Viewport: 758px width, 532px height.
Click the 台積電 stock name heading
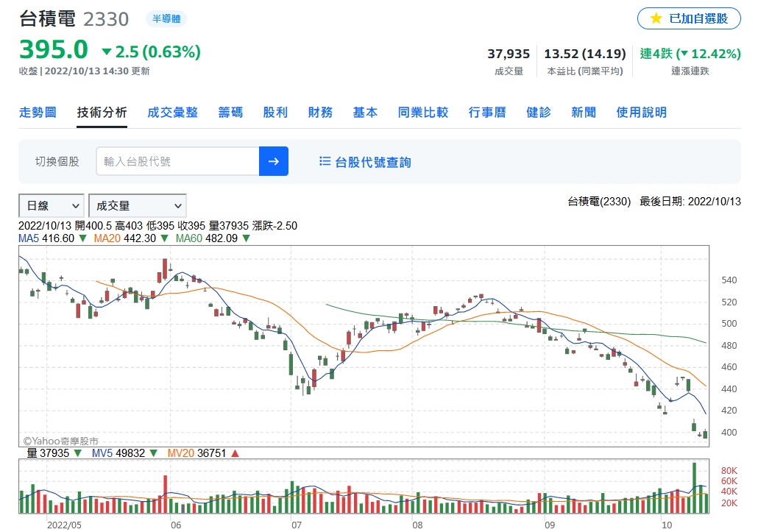pyautogui.click(x=47, y=19)
